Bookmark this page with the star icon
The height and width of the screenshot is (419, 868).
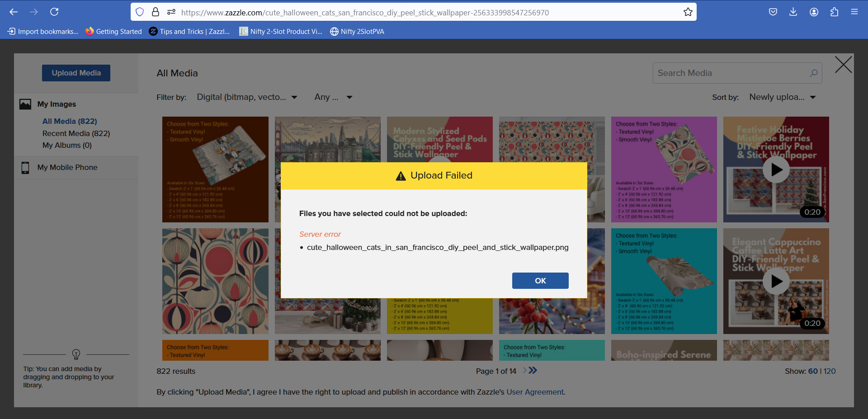click(x=688, y=12)
